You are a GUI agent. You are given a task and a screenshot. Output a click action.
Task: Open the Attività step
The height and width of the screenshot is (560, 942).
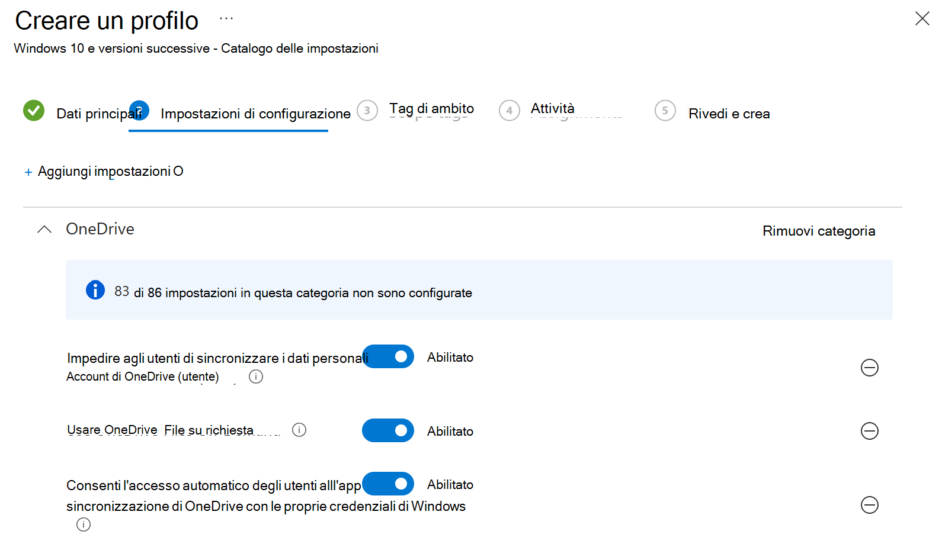pyautogui.click(x=553, y=108)
